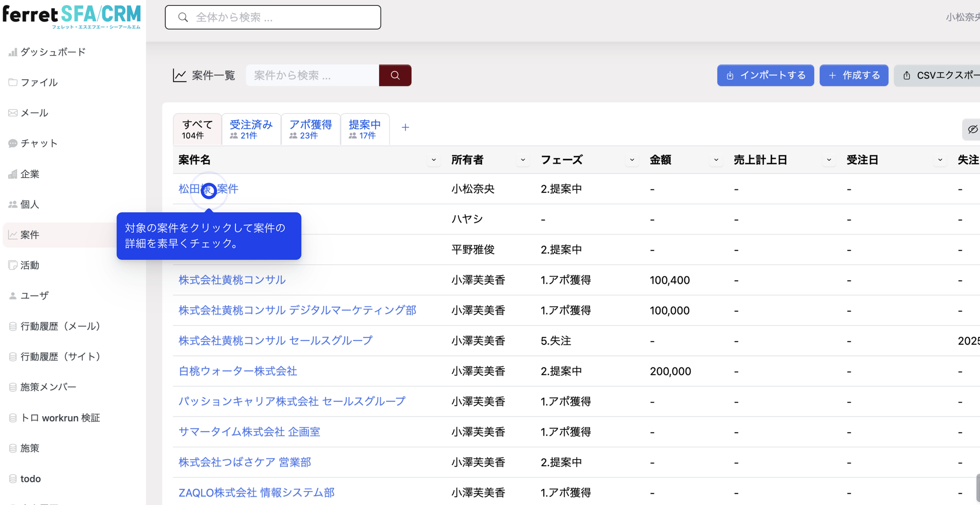
Task: Click the 行動履歴（サイト） database icon
Action: pos(13,357)
